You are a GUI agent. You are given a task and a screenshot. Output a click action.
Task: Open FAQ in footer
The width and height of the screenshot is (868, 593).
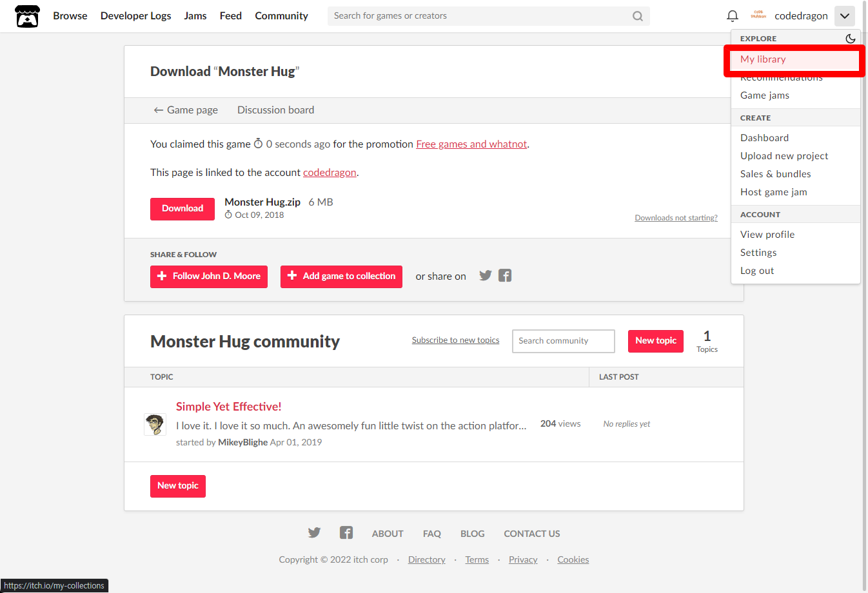pos(432,534)
